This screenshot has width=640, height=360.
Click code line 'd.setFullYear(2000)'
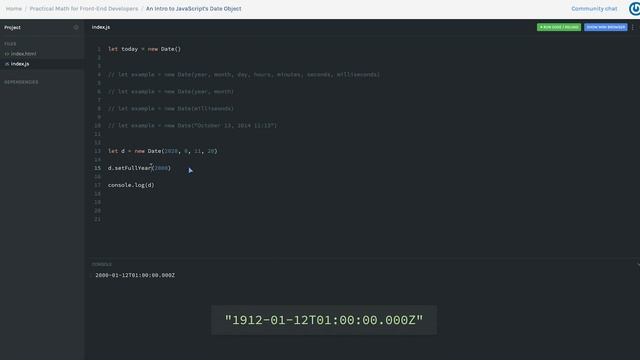point(139,168)
